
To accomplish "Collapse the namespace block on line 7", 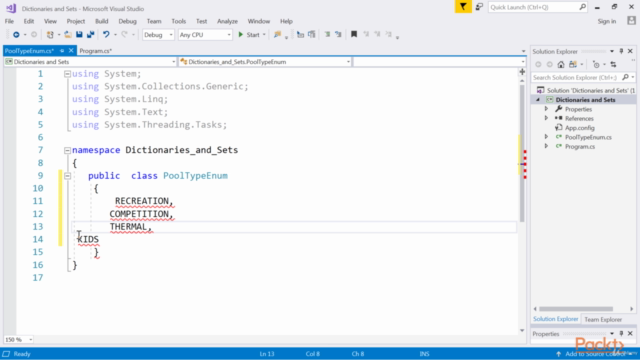I will tap(67, 150).
